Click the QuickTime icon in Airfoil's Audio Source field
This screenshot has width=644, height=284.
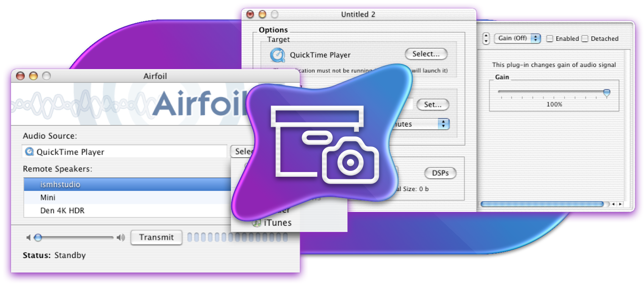click(29, 151)
